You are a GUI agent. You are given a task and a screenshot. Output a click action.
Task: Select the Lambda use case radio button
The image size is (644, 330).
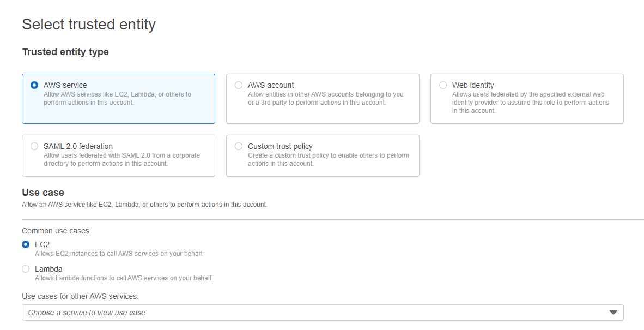pyautogui.click(x=26, y=269)
